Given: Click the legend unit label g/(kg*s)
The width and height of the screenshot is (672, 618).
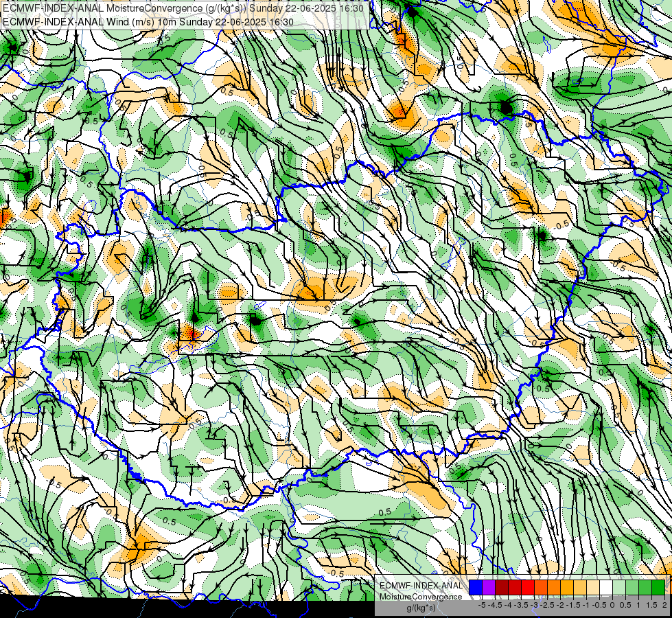Looking at the screenshot, I should [x=421, y=608].
